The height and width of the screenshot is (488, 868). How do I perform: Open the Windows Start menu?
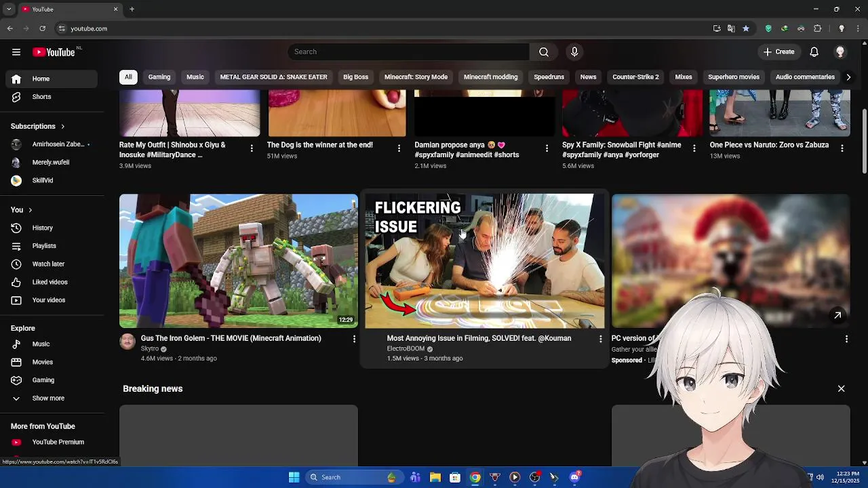294,477
